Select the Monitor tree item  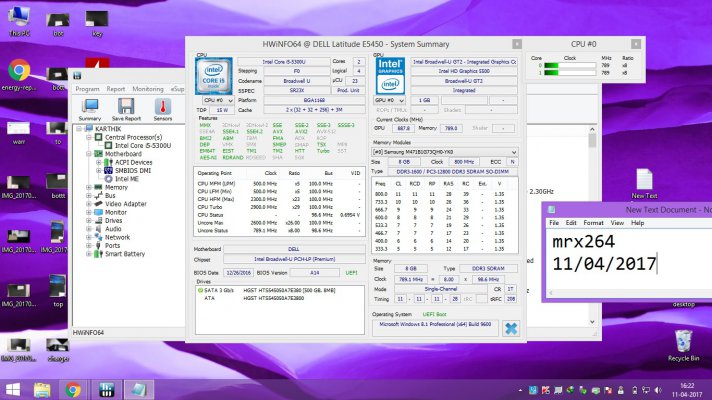tap(115, 212)
